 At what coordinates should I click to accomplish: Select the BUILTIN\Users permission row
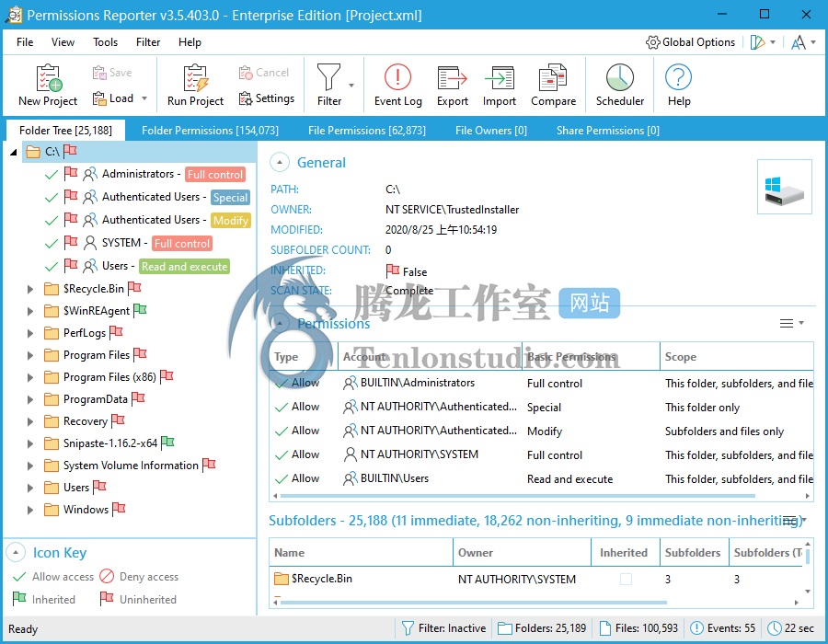pos(541,478)
